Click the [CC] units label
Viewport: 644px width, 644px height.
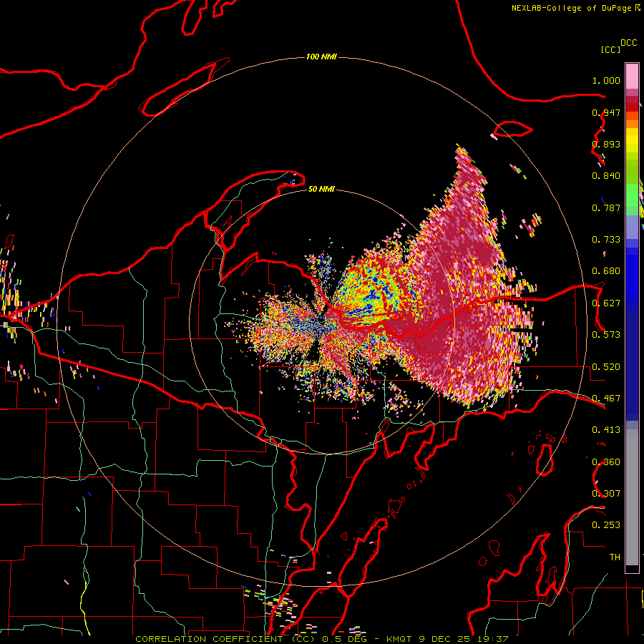click(x=610, y=49)
